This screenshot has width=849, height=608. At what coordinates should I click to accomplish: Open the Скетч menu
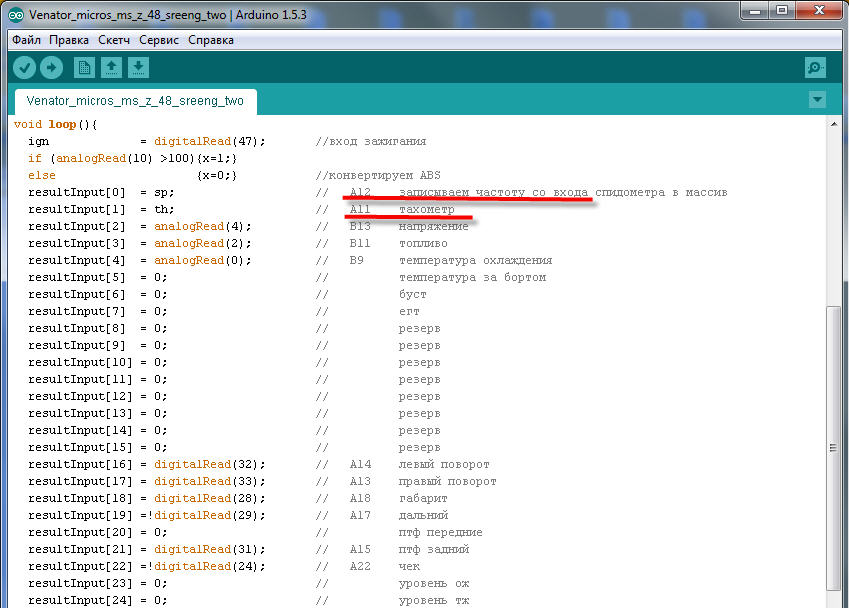pyautogui.click(x=115, y=40)
